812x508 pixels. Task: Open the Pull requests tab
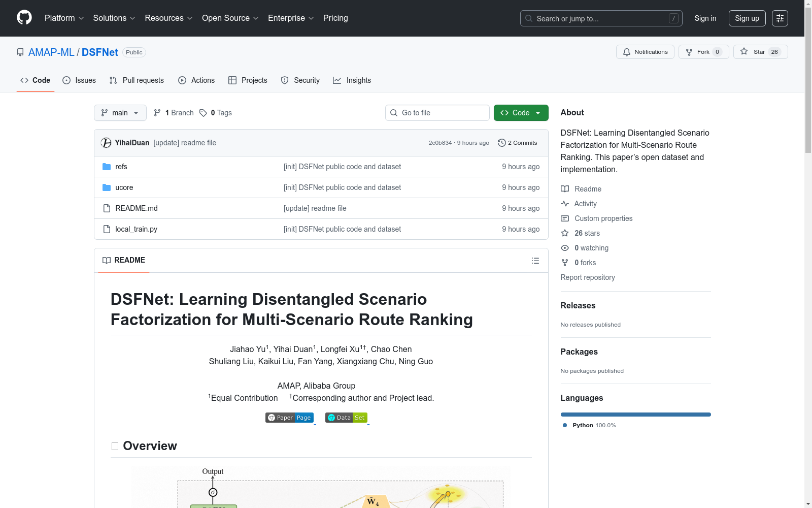137,80
